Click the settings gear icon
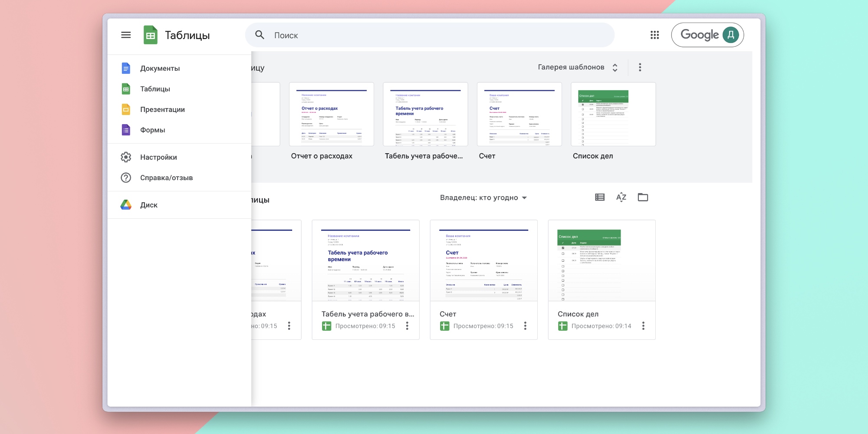The height and width of the screenshot is (434, 868). point(126,157)
